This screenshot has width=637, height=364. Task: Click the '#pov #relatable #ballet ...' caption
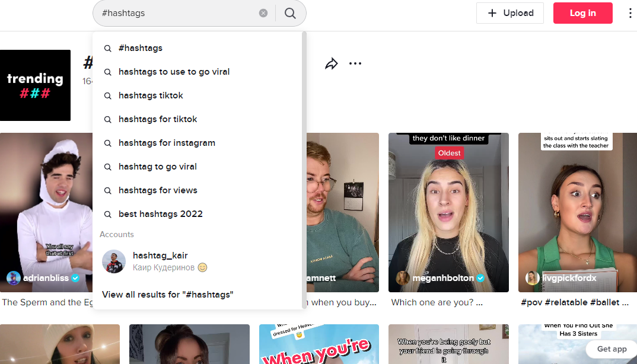[575, 302]
